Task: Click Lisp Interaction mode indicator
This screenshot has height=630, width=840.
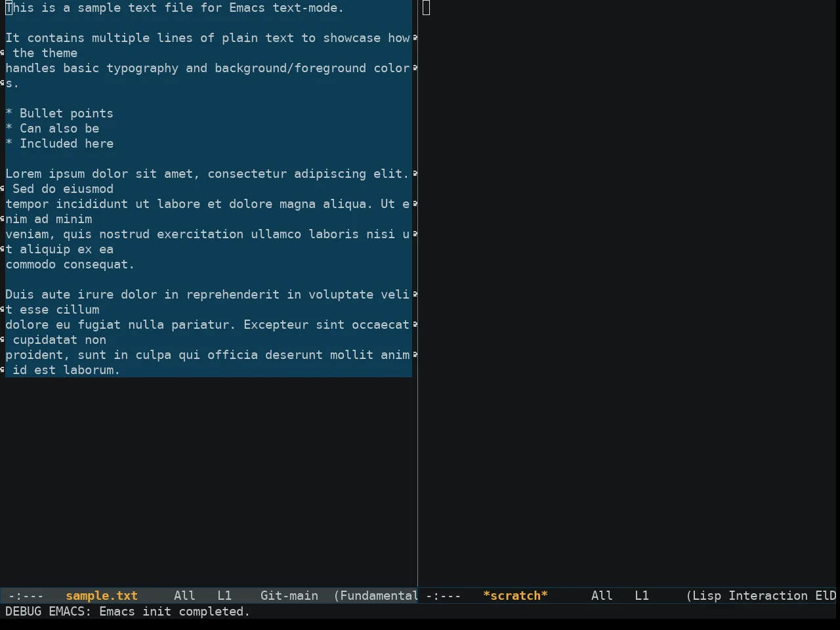Action: coord(747,596)
